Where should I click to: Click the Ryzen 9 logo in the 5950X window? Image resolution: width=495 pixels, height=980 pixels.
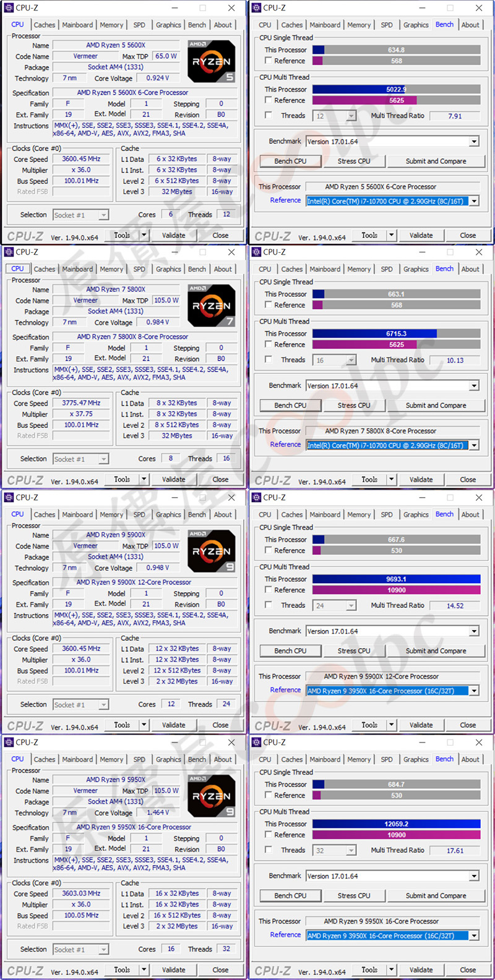pyautogui.click(x=212, y=796)
